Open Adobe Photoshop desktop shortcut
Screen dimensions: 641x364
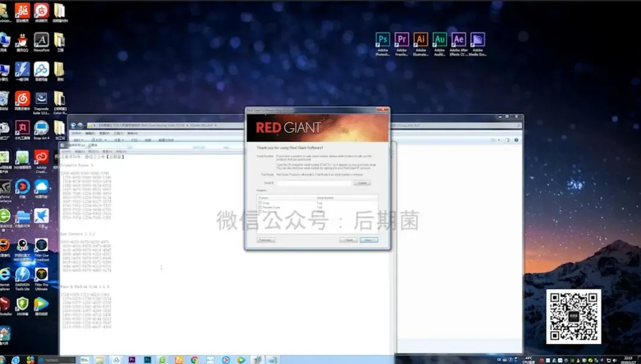pyautogui.click(x=382, y=44)
